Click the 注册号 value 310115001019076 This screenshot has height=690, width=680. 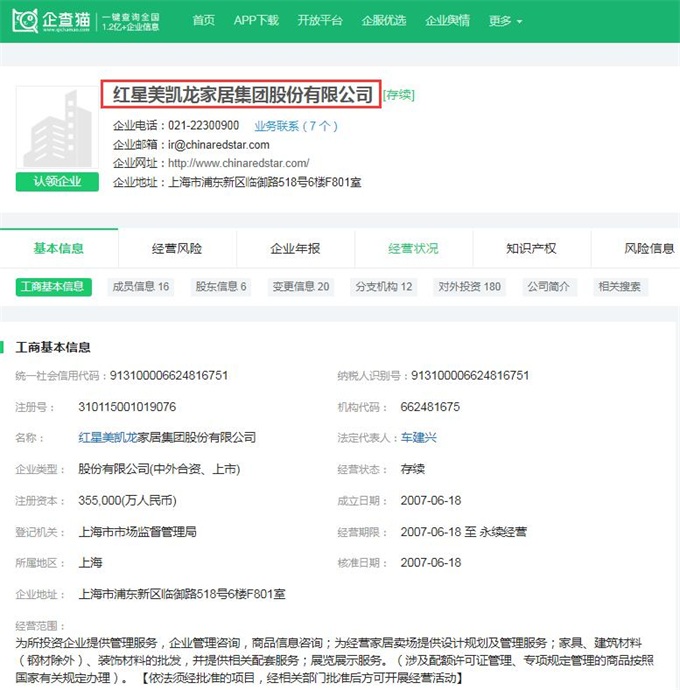click(127, 407)
